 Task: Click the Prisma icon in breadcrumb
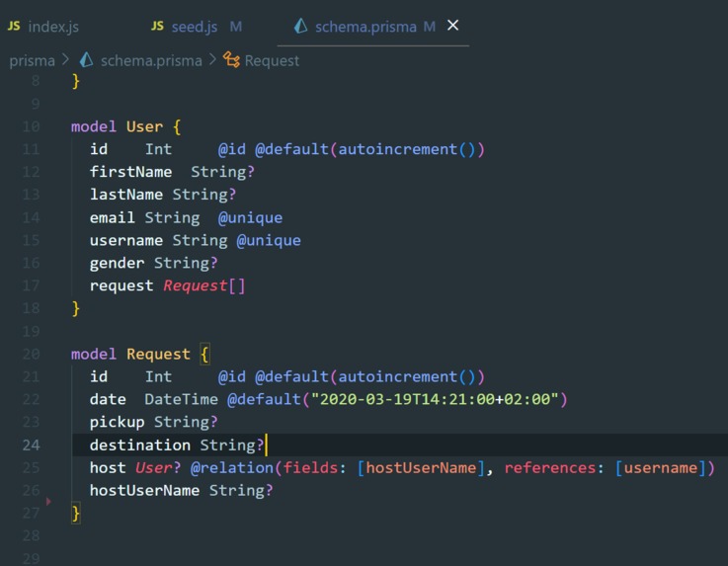pos(86,60)
